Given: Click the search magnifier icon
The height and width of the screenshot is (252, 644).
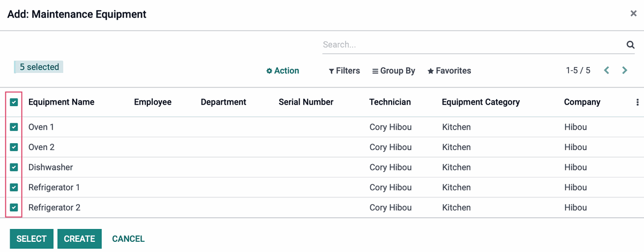Looking at the screenshot, I should (x=631, y=45).
